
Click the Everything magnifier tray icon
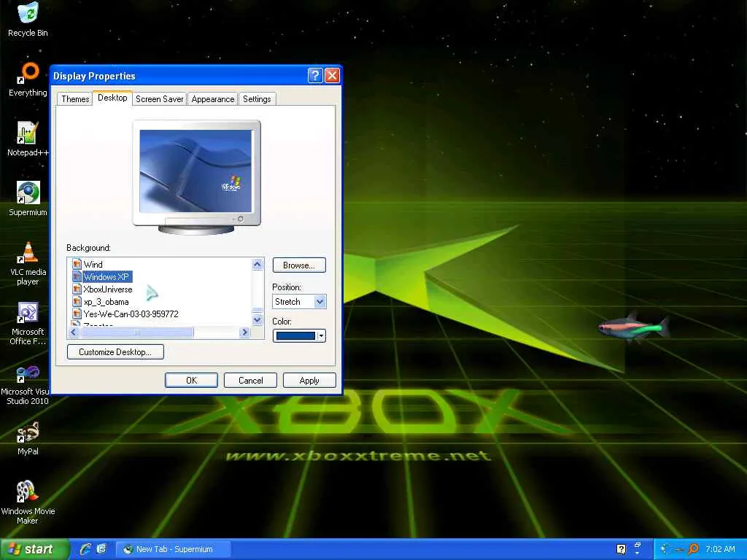[x=693, y=549]
